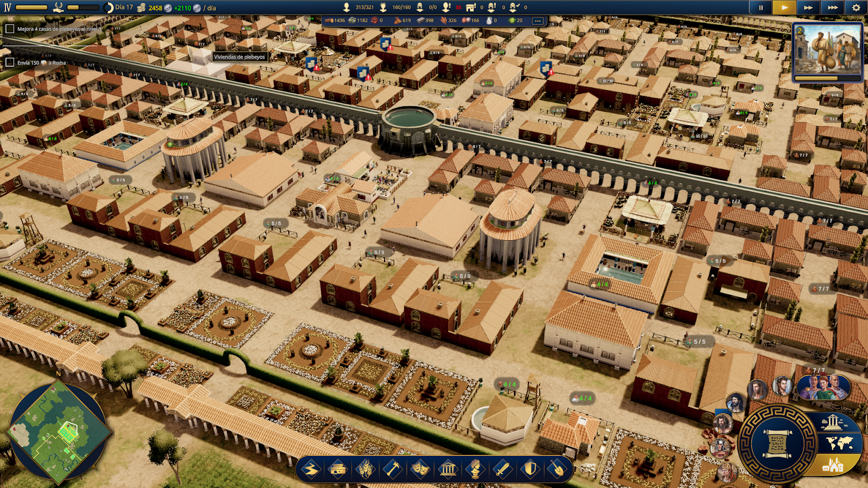Viewport: 868px width, 488px height.
Task: Set game speed to fast forward
Action: click(808, 8)
